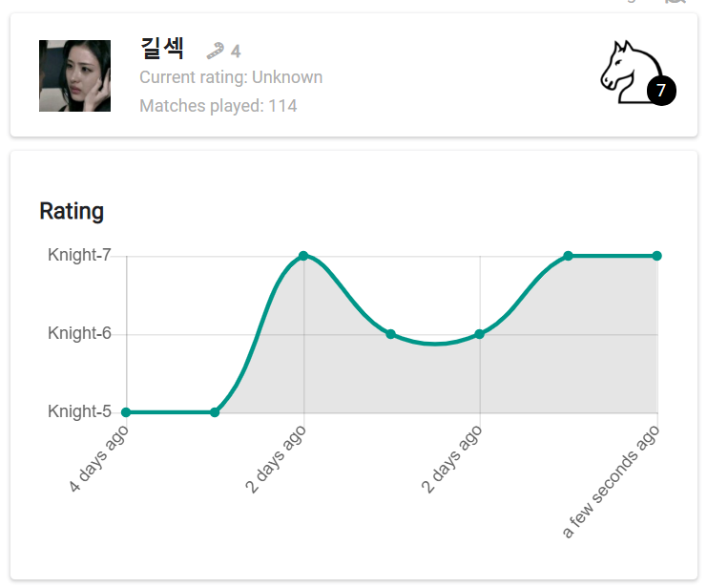The image size is (707, 588).
Task: Click the black rank badge showing 7
Action: tap(661, 92)
